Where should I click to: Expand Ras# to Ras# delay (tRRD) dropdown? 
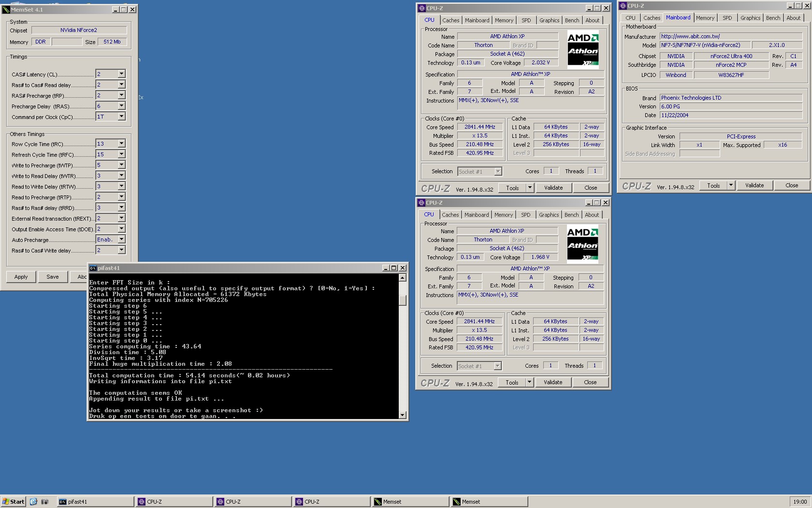pyautogui.click(x=121, y=208)
